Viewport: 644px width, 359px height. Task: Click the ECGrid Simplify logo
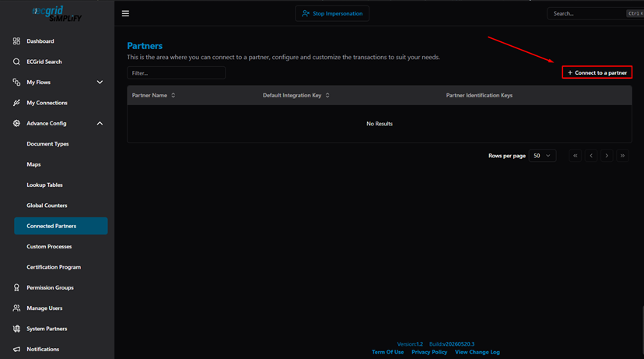(57, 13)
